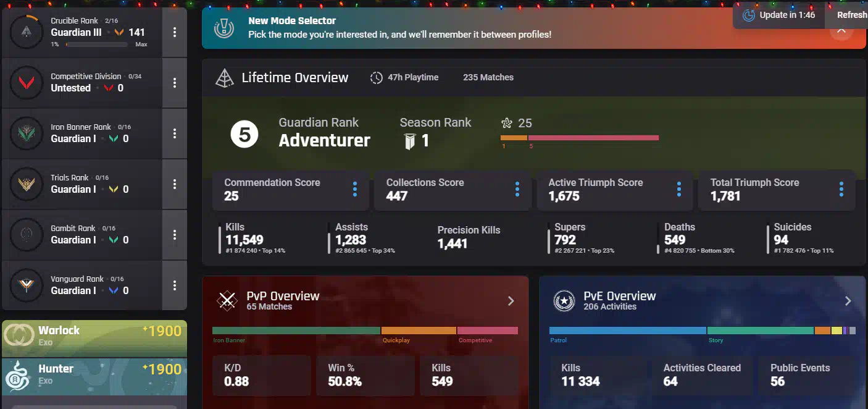The width and height of the screenshot is (868, 409).
Task: Click the Deaths 549 stat
Action: click(x=696, y=238)
